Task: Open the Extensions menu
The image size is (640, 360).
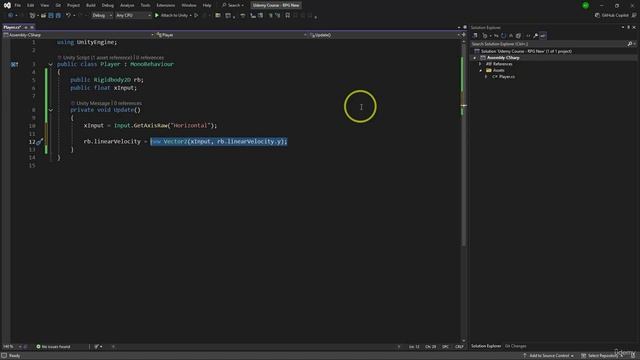Action: 166,5
